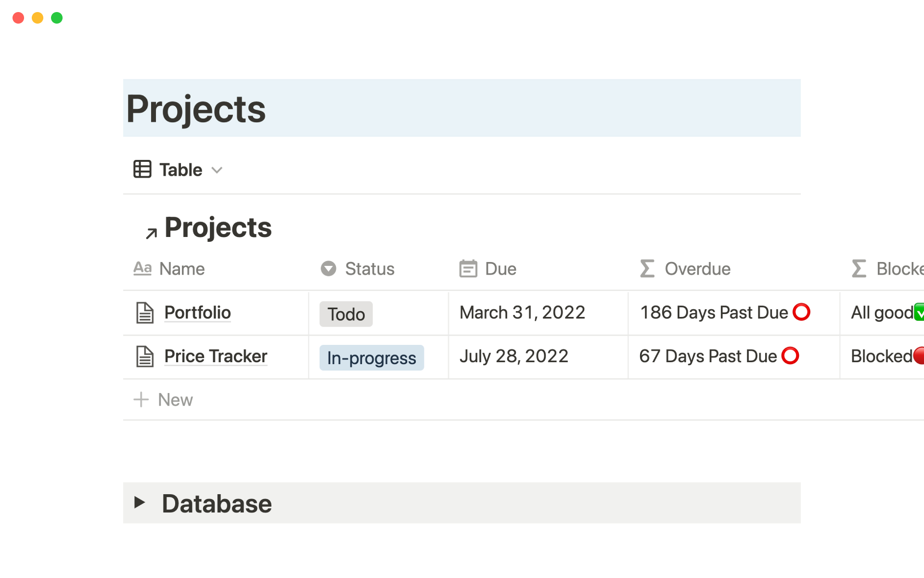The width and height of the screenshot is (924, 578).
Task: Open the Portfolio page icon
Action: pyautogui.click(x=145, y=313)
